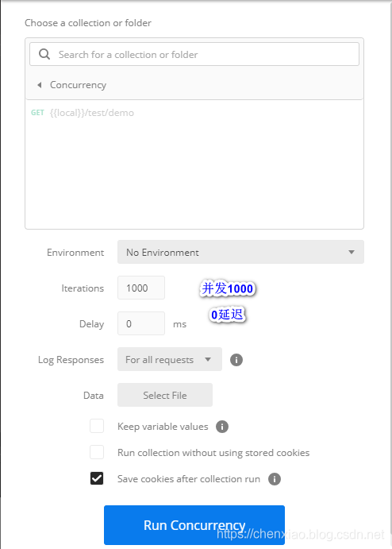Click the search magnifier icon
This screenshot has width=392, height=549.
pyautogui.click(x=44, y=54)
